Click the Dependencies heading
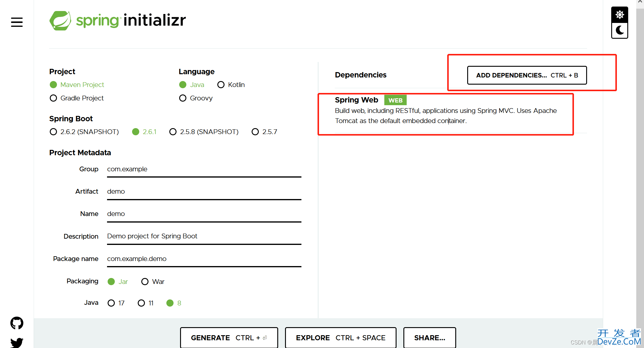 click(x=360, y=75)
